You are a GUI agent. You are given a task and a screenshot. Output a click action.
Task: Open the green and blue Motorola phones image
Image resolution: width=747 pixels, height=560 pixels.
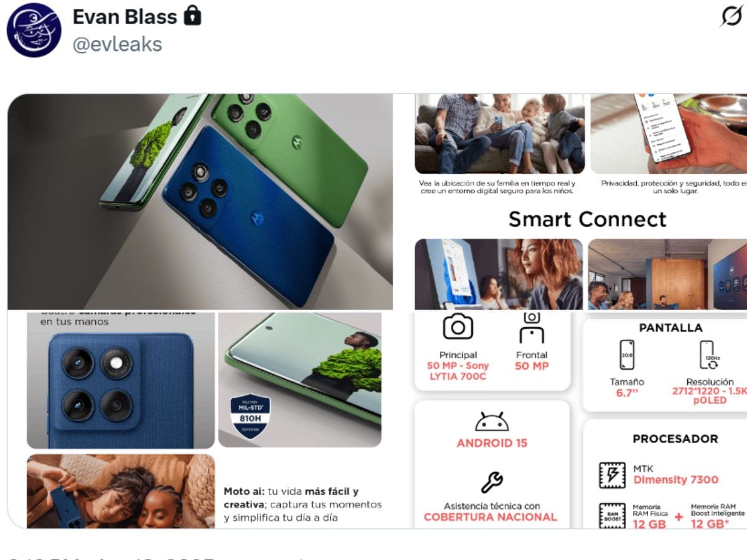200,201
